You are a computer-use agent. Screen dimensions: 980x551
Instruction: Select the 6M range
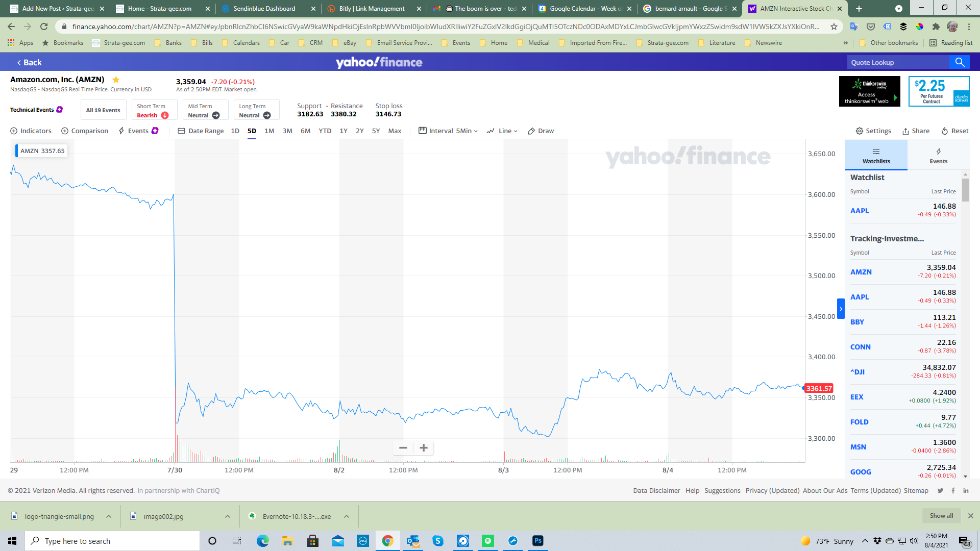[306, 131]
